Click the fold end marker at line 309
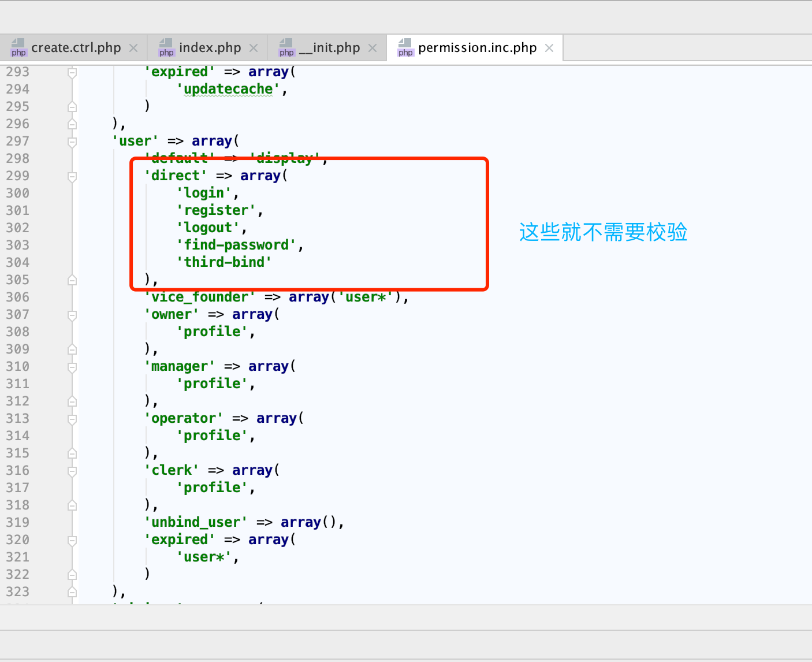 (x=72, y=349)
